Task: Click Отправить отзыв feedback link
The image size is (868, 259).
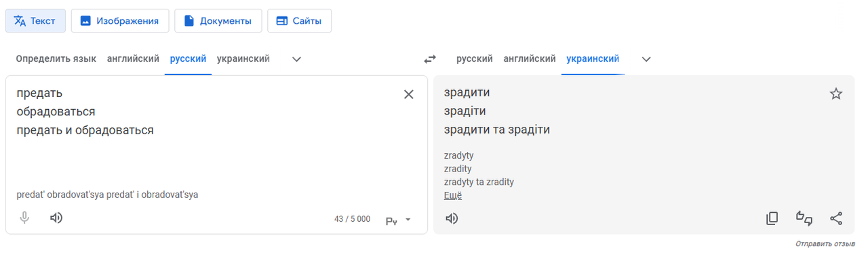Action: click(x=825, y=243)
